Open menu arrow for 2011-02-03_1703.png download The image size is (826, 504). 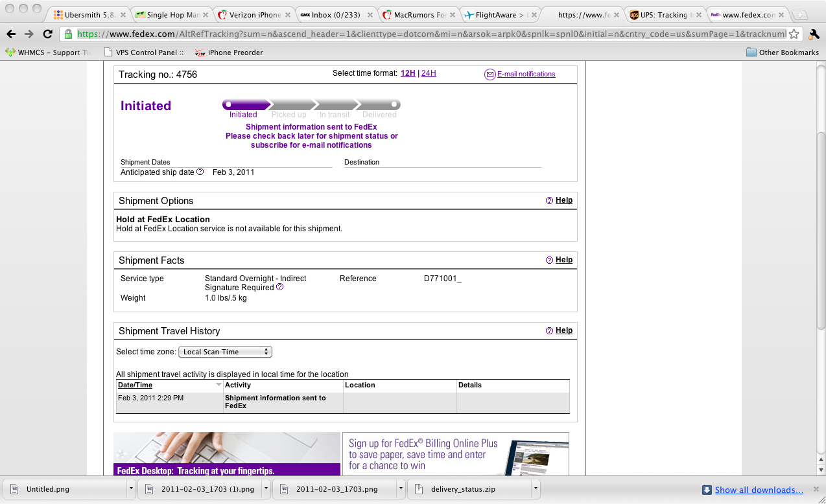pyautogui.click(x=401, y=488)
